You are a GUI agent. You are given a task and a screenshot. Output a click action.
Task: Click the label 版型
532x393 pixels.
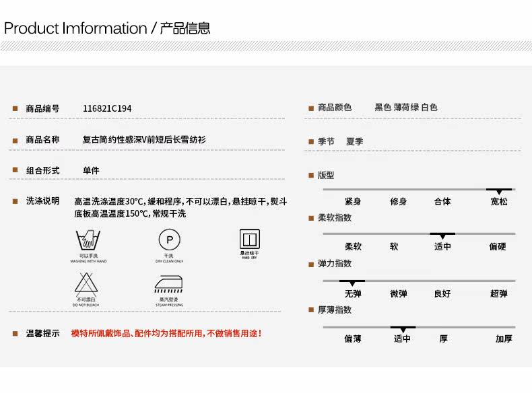(326, 176)
